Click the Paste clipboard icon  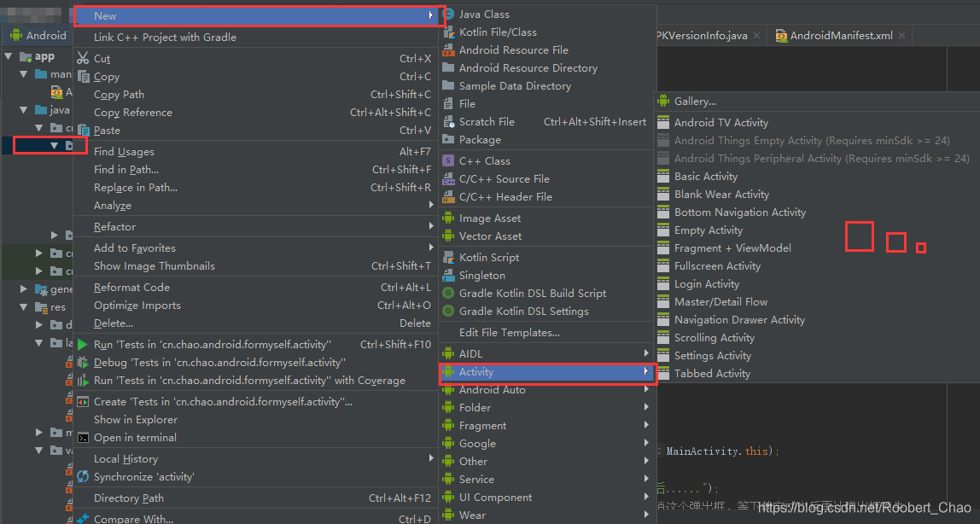(x=83, y=131)
